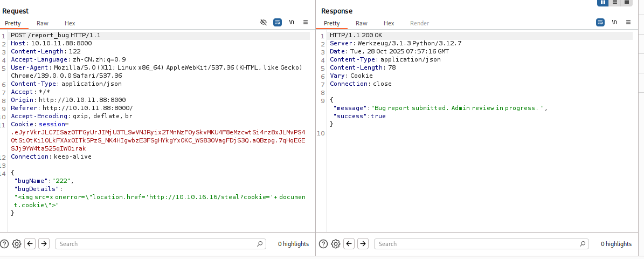This screenshot has width=644, height=259.
Task: Click 'Connection: keep-alive' request header
Action: point(51,156)
